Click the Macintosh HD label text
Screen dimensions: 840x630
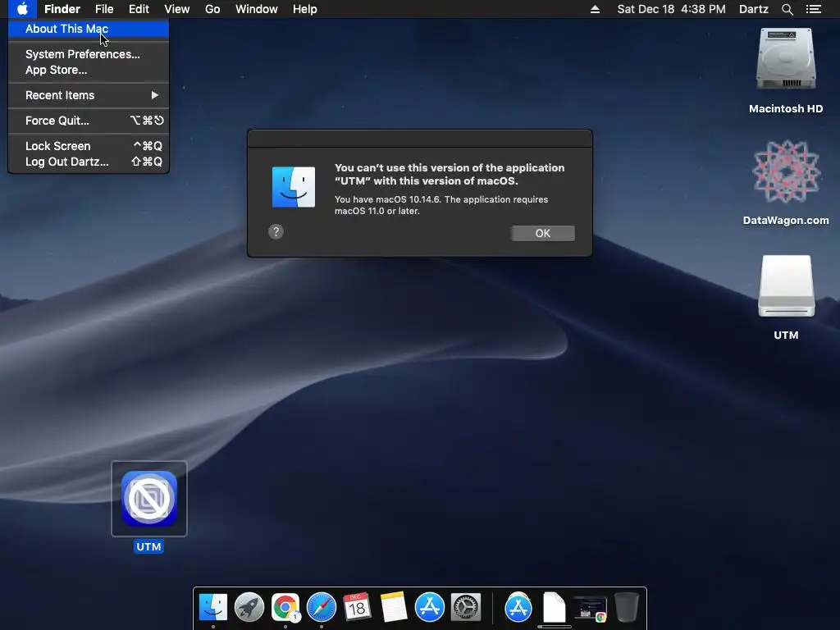pos(786,109)
